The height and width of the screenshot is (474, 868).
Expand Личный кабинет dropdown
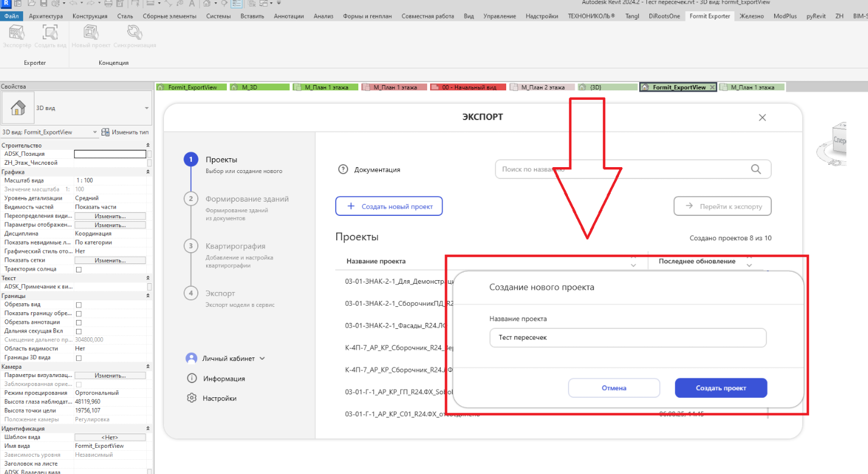262,359
